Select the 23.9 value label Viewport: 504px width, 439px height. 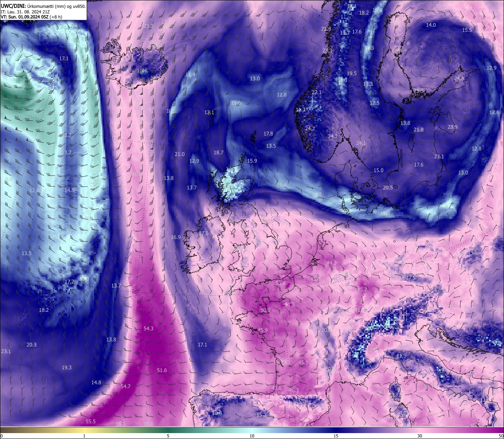point(452,127)
